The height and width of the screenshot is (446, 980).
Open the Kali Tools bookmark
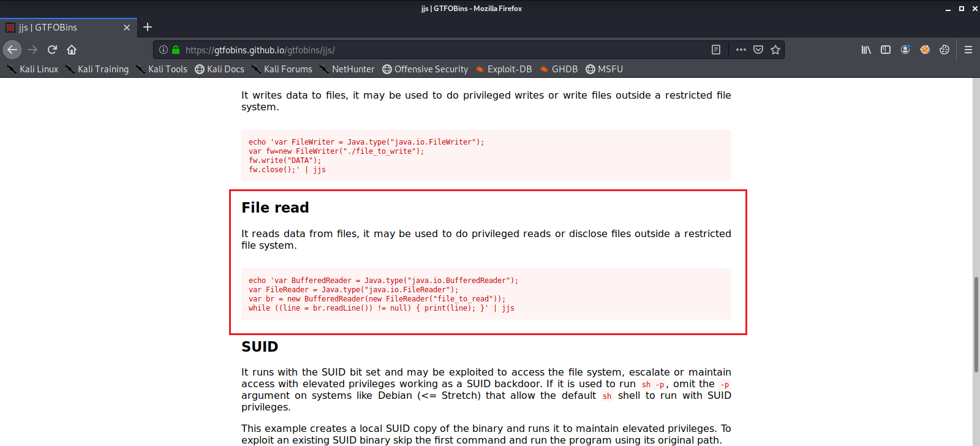[162, 69]
